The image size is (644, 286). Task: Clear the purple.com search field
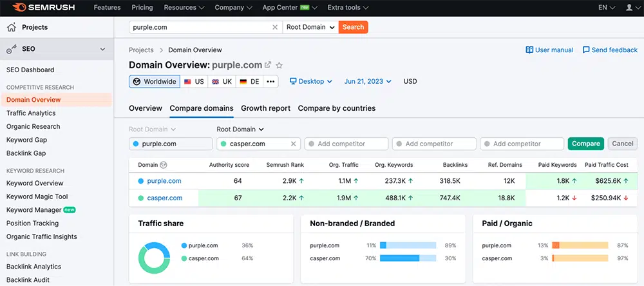275,27
